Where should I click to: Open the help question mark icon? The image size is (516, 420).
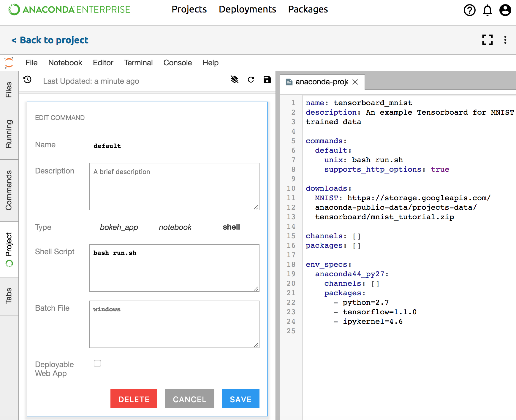click(x=469, y=10)
